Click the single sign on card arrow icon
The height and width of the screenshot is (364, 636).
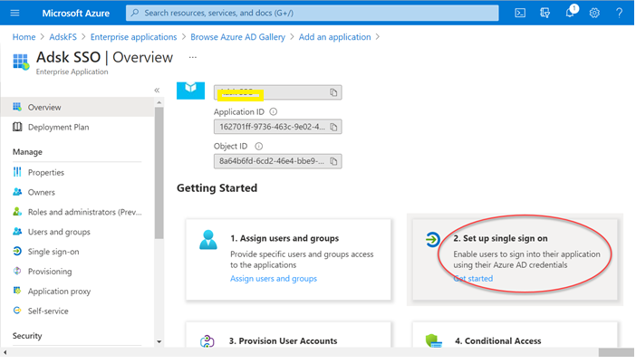click(433, 239)
